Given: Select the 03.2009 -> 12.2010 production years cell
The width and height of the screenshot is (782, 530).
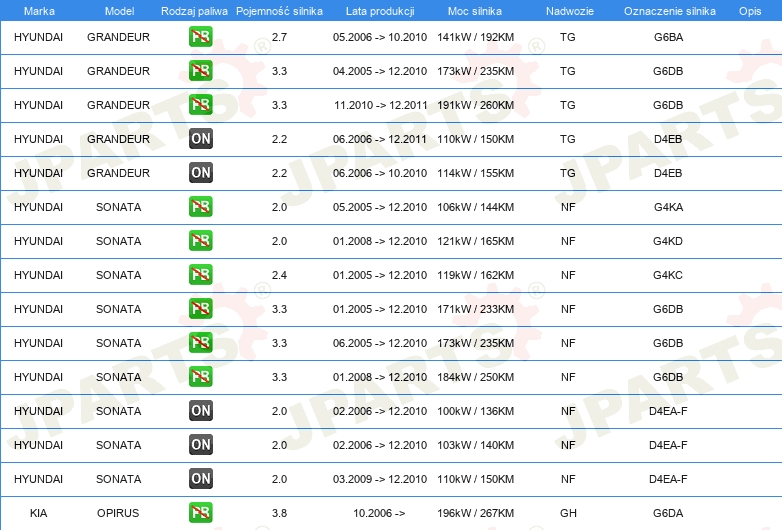Looking at the screenshot, I should click(x=380, y=479).
